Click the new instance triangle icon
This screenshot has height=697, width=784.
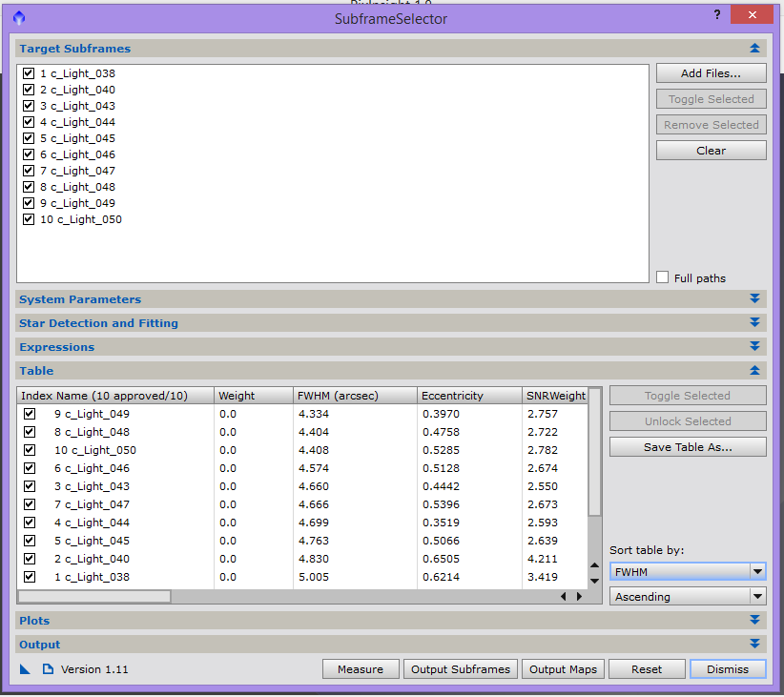(25, 669)
